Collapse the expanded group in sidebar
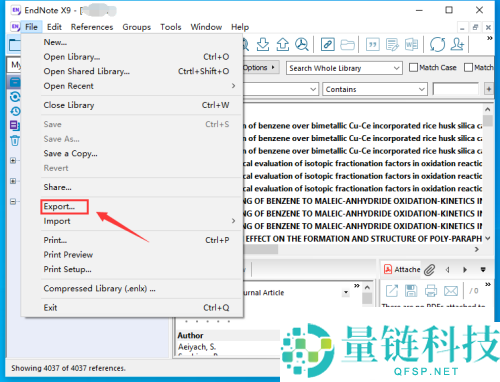Image resolution: width=500 pixels, height=382 pixels. [13, 202]
